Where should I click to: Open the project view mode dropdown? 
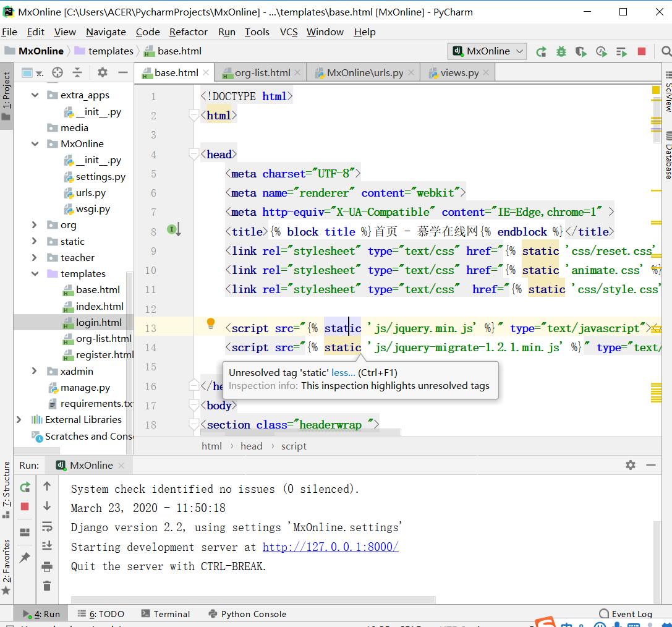pos(33,73)
